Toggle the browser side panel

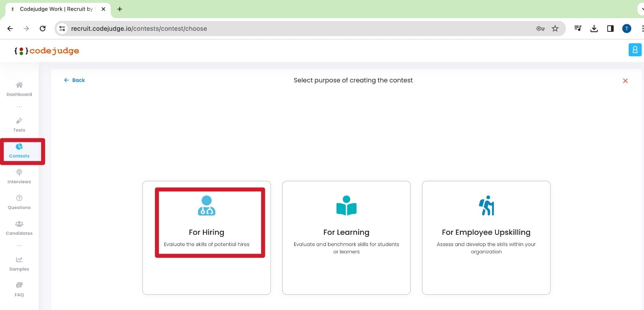tap(610, 29)
